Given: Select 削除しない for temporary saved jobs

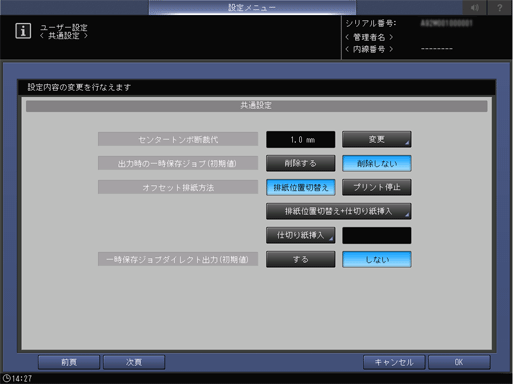Looking at the screenshot, I should click(x=377, y=163).
